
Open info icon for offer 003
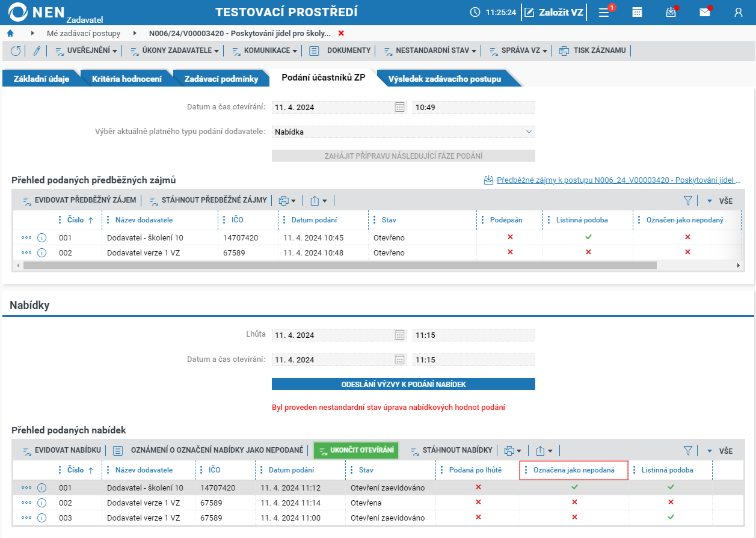point(41,518)
